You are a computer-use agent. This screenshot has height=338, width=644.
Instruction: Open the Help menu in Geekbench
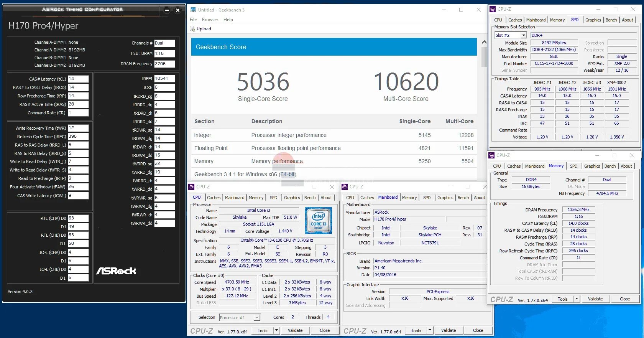click(228, 20)
